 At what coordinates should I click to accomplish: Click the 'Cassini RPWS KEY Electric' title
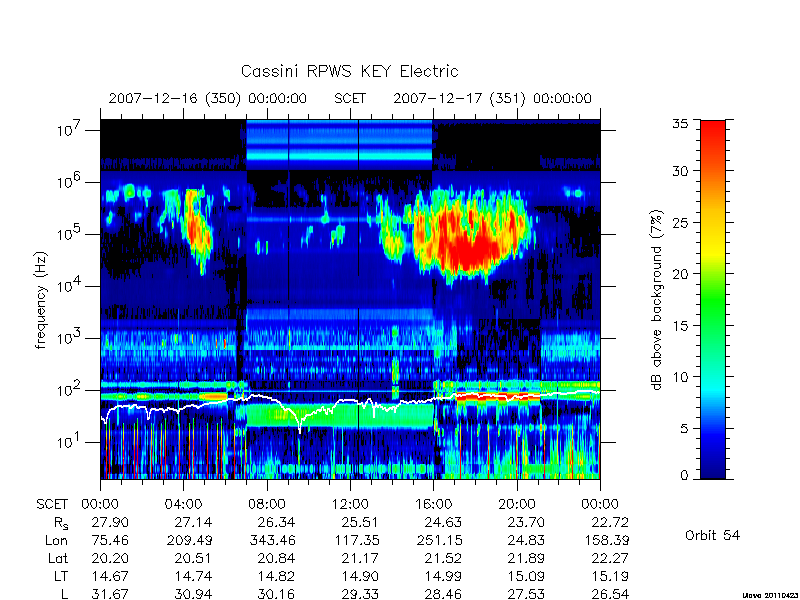pos(349,71)
